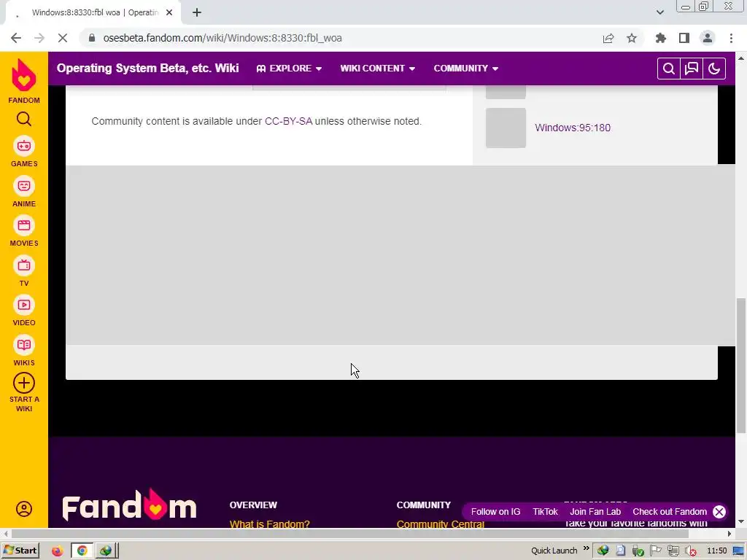
Task: Click the share page icon in address bar
Action: (608, 38)
